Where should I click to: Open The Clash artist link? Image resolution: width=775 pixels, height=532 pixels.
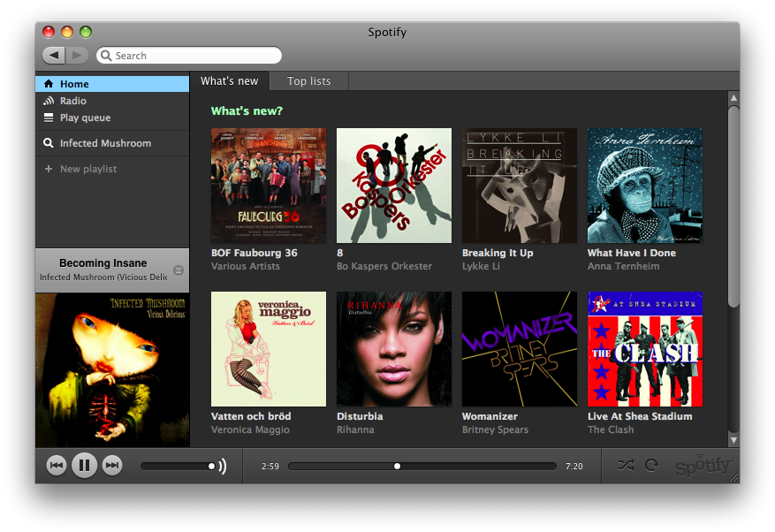611,429
